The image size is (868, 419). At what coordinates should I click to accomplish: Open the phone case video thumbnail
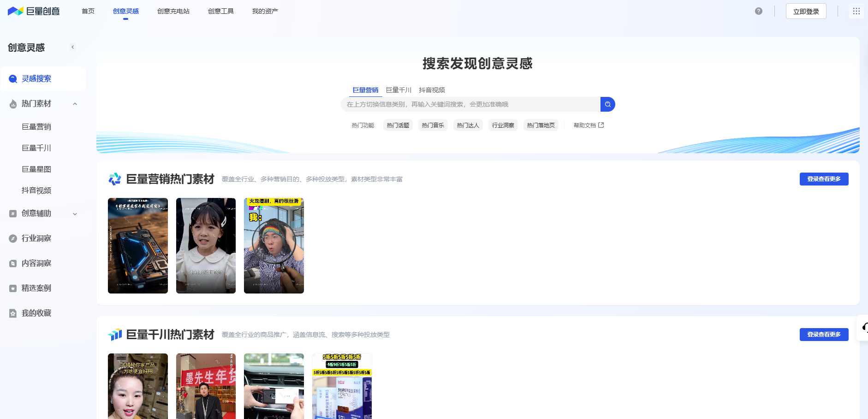(138, 245)
